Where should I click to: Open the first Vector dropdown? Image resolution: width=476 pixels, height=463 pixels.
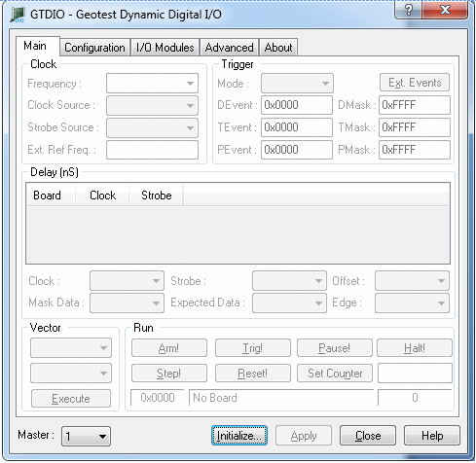[x=71, y=348]
